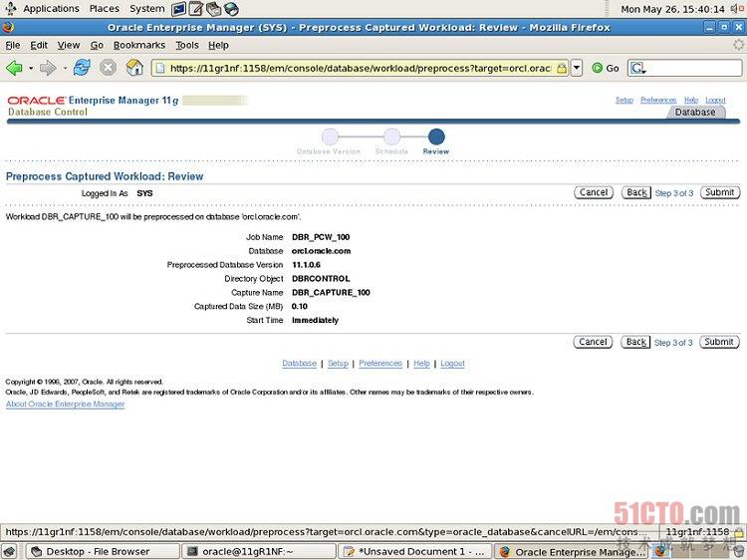
Task: Click the green Go icon
Action: pyautogui.click(x=598, y=68)
